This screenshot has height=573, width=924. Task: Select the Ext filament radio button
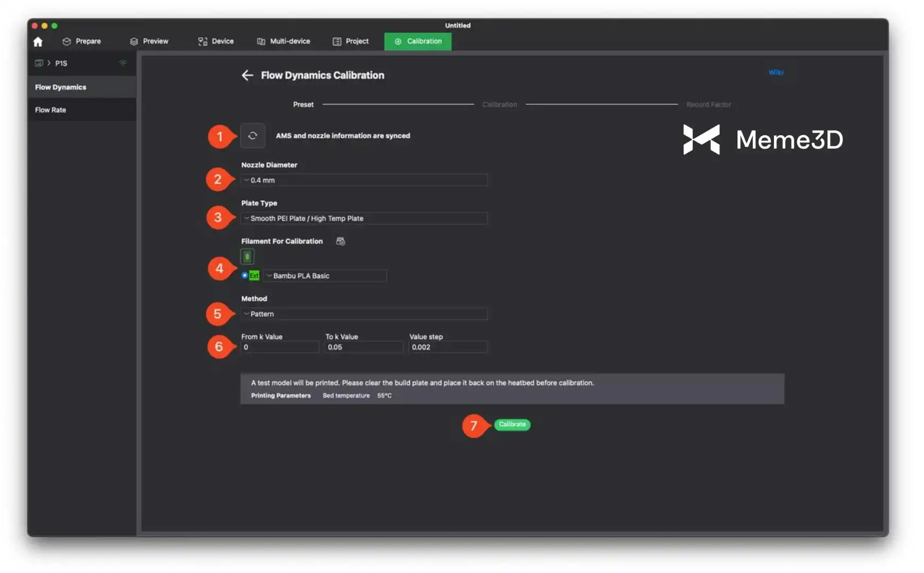pos(244,275)
